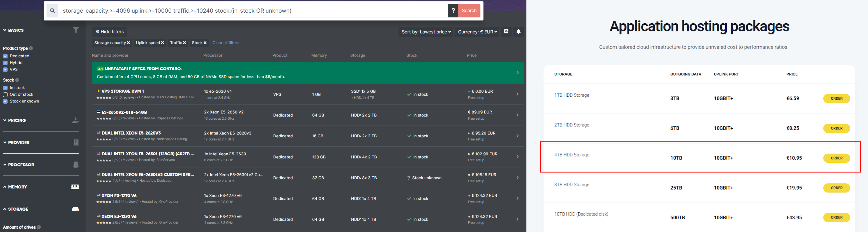
Task: Click the Processor section chip icon
Action: (x=76, y=165)
